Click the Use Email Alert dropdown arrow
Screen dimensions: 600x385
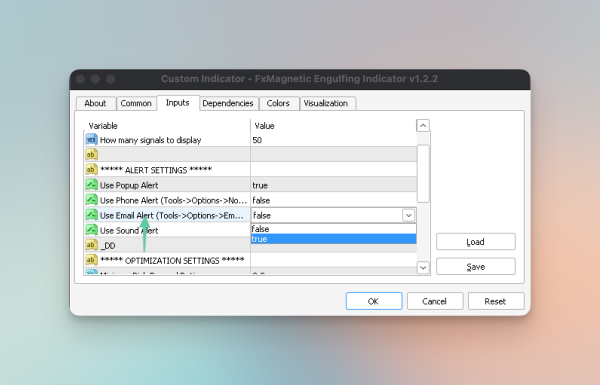point(408,215)
